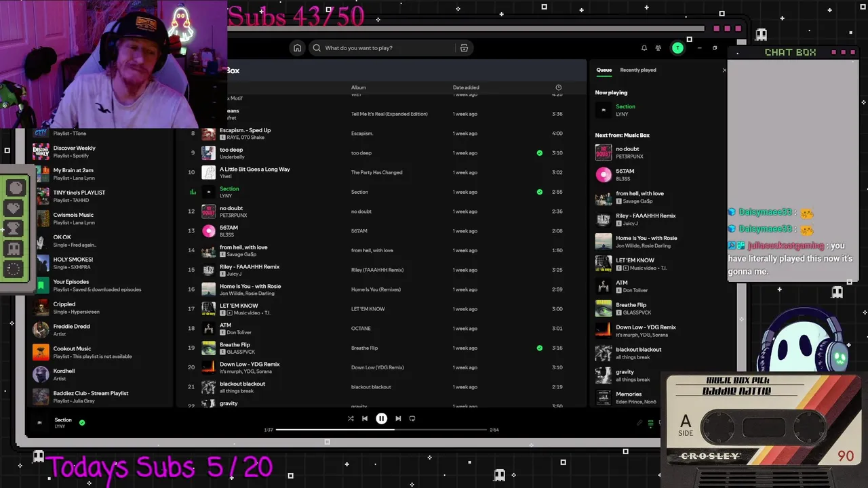868x488 pixels.
Task: Toggle saved checkmark next to Section in player bar
Action: tap(82, 422)
